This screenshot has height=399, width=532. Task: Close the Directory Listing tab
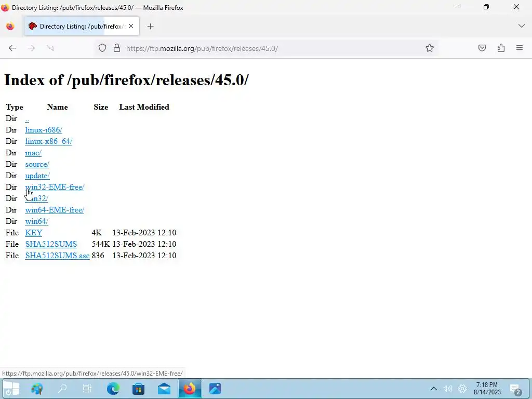click(131, 26)
